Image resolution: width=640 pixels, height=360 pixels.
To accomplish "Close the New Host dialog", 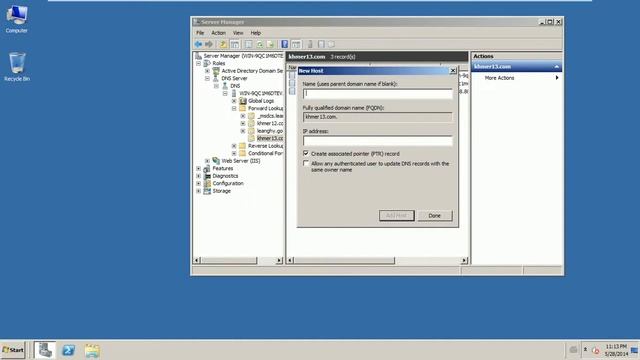I will [453, 71].
